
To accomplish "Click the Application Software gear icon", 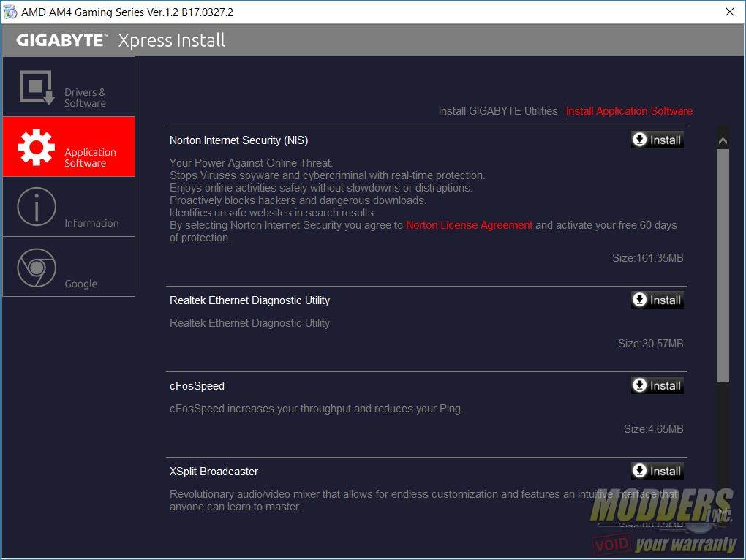I will pyautogui.click(x=36, y=147).
